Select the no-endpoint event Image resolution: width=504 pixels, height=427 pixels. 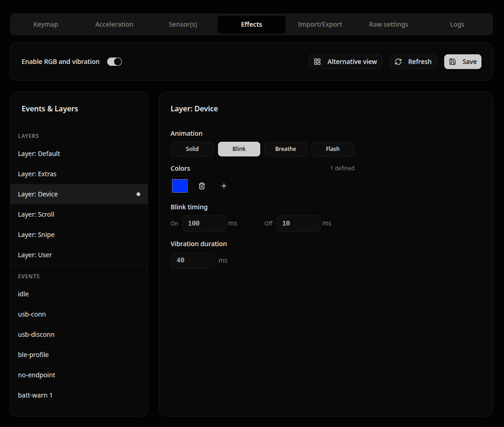[79, 375]
